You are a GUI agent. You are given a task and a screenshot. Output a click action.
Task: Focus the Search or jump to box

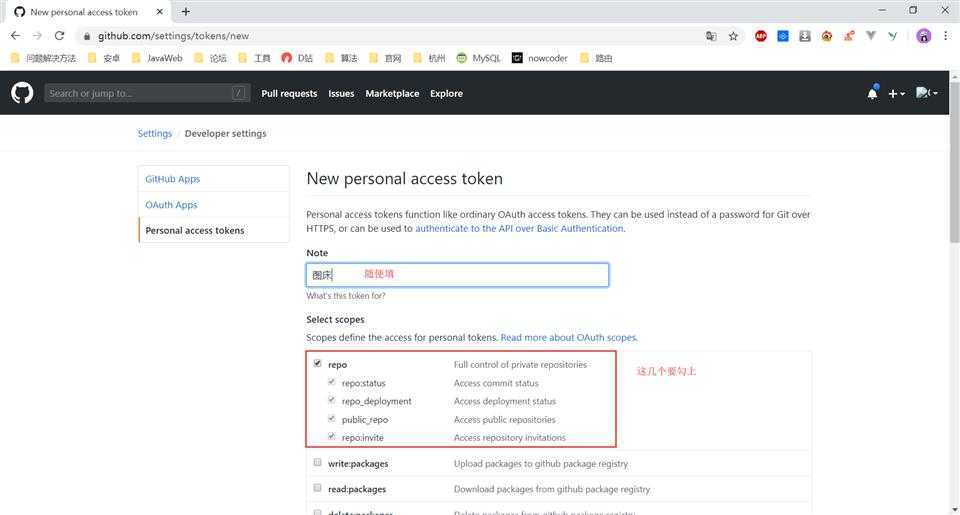147,93
